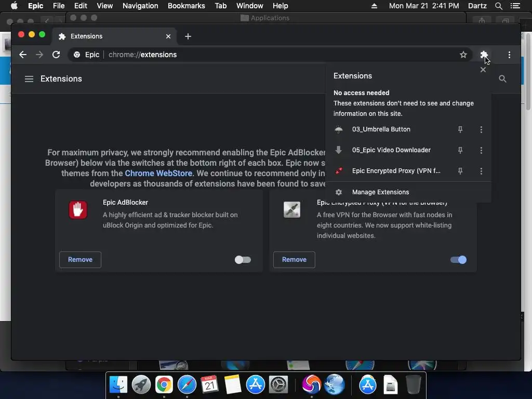Open the Edit menu

coord(81,6)
